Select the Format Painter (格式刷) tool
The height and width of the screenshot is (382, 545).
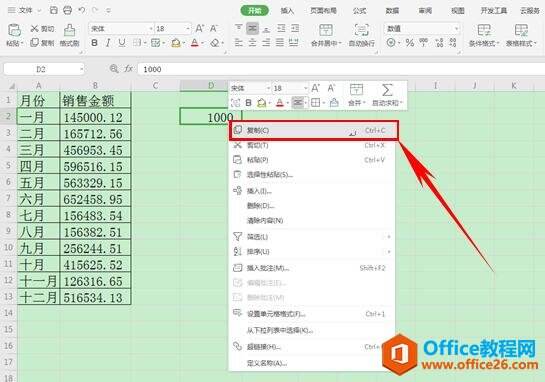click(x=70, y=35)
